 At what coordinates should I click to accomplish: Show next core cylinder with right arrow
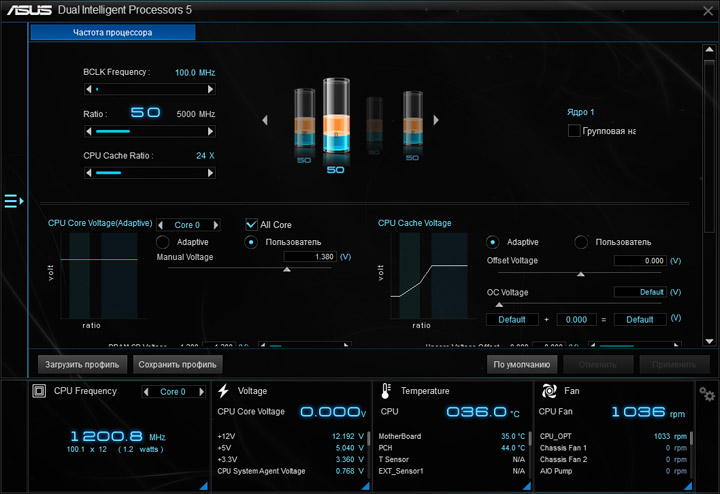tap(436, 120)
